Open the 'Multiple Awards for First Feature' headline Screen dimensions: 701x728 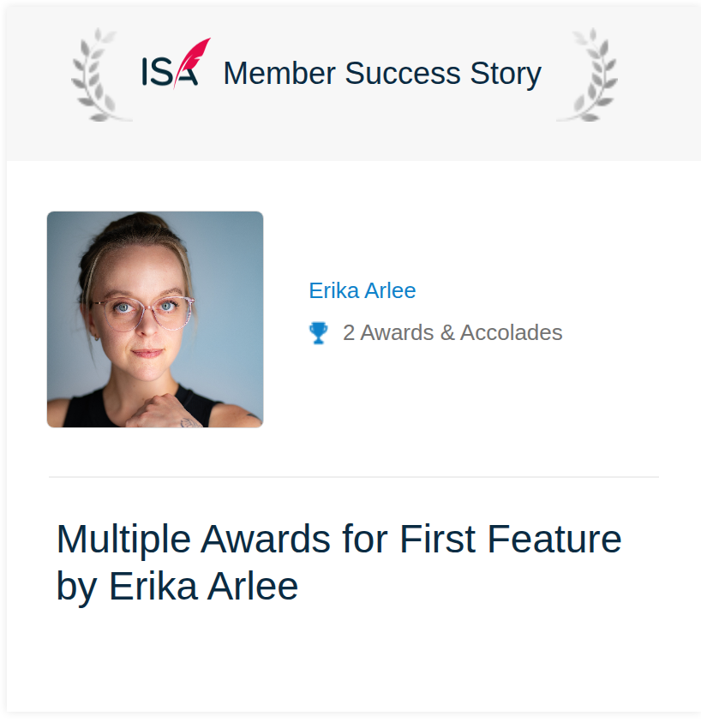coord(339,540)
